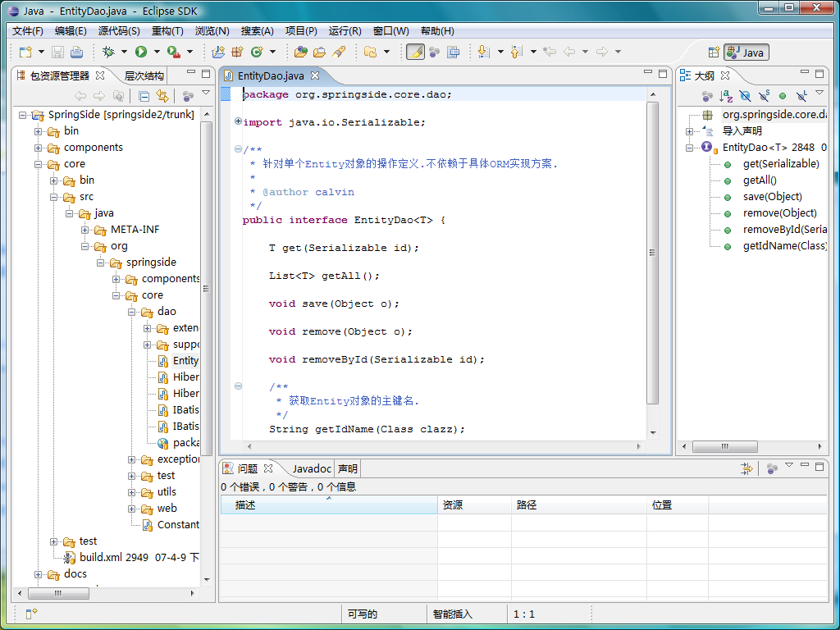Click the Next Annotation arrow icon
Screen dimensions: 840x630
tap(483, 52)
